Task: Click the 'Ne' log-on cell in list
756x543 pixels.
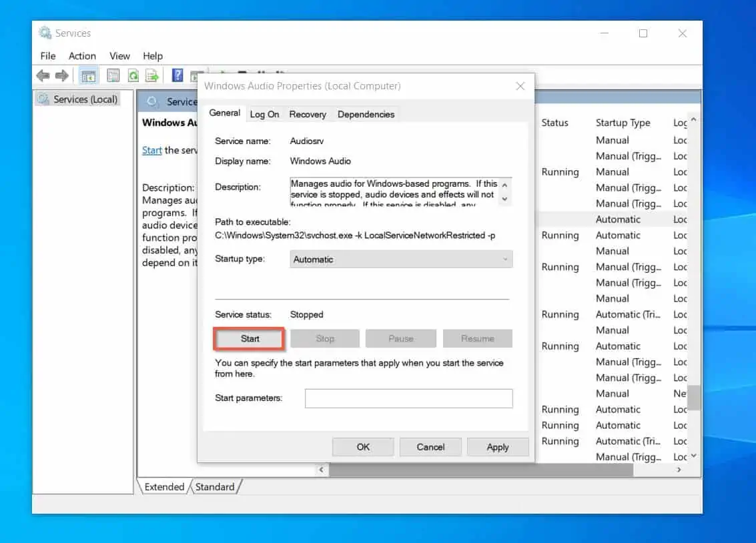Action: 680,394
